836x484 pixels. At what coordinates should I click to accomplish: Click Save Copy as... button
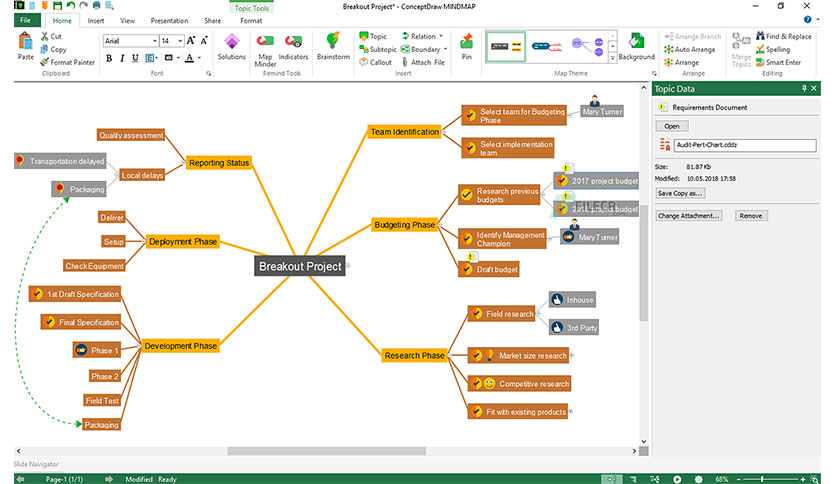click(x=680, y=193)
